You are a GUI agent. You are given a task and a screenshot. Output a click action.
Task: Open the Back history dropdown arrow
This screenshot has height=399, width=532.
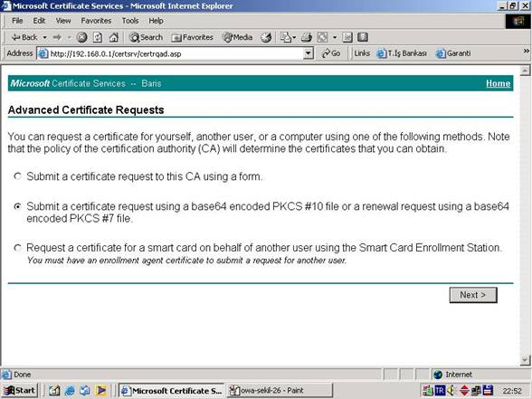coord(45,37)
